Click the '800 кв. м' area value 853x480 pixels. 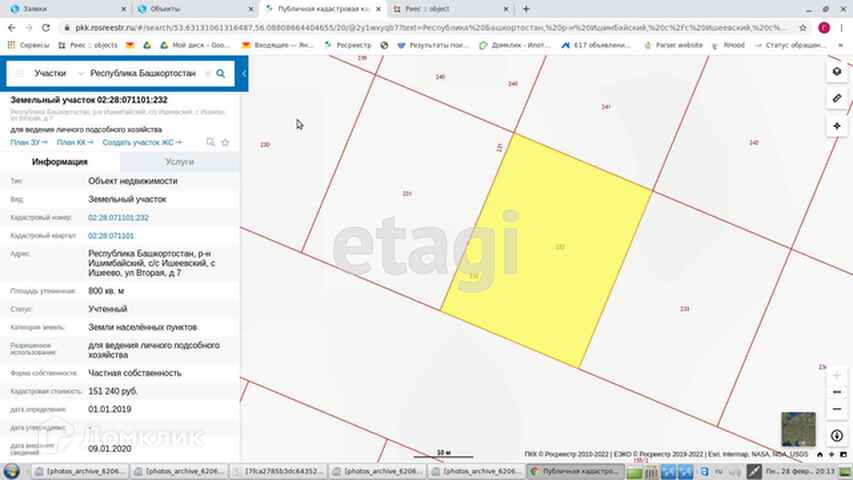pyautogui.click(x=106, y=291)
